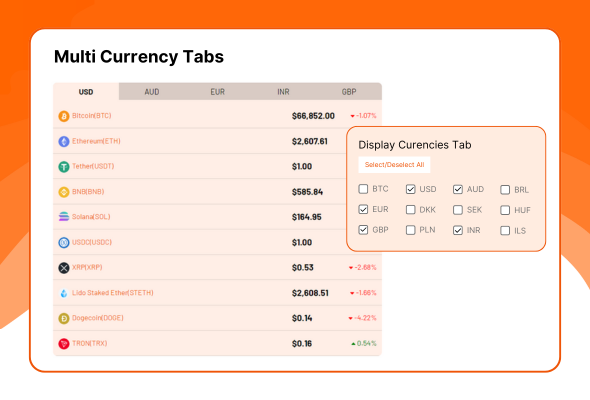Click the Solana coin icon
The height and width of the screenshot is (400, 590).
point(64,217)
